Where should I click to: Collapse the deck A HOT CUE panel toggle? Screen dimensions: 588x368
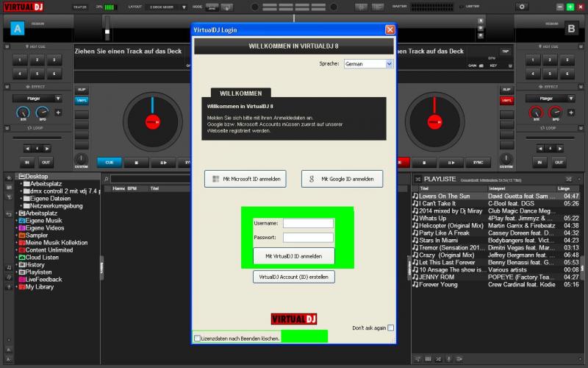[x=7, y=46]
